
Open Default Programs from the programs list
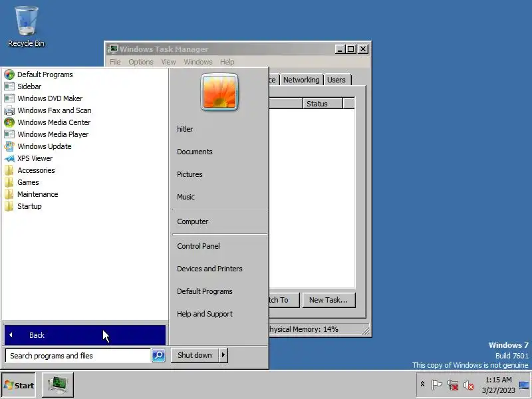45,74
